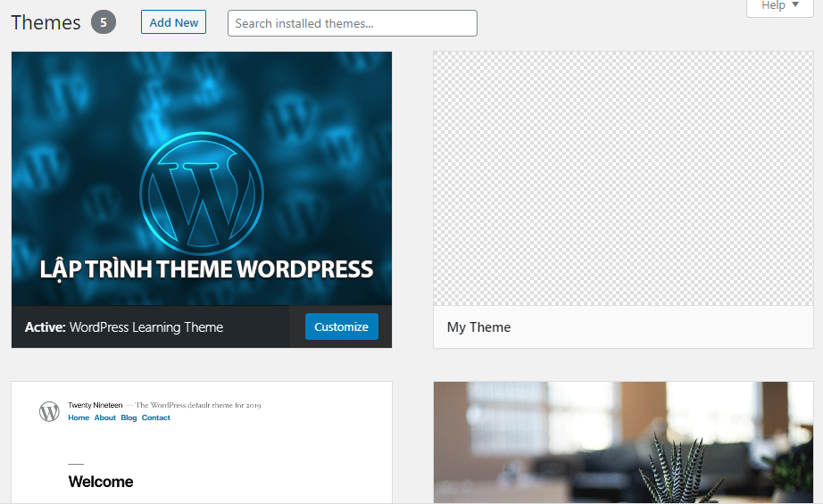
Task: Open the WordPress Learning Theme screenshot thumbnail
Action: 202,178
